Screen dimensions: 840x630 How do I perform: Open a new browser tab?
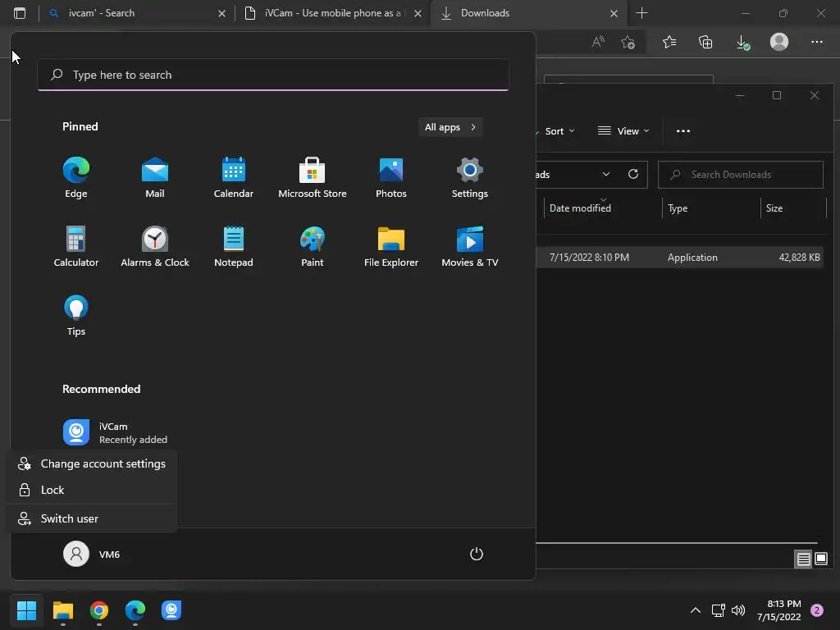(x=641, y=13)
